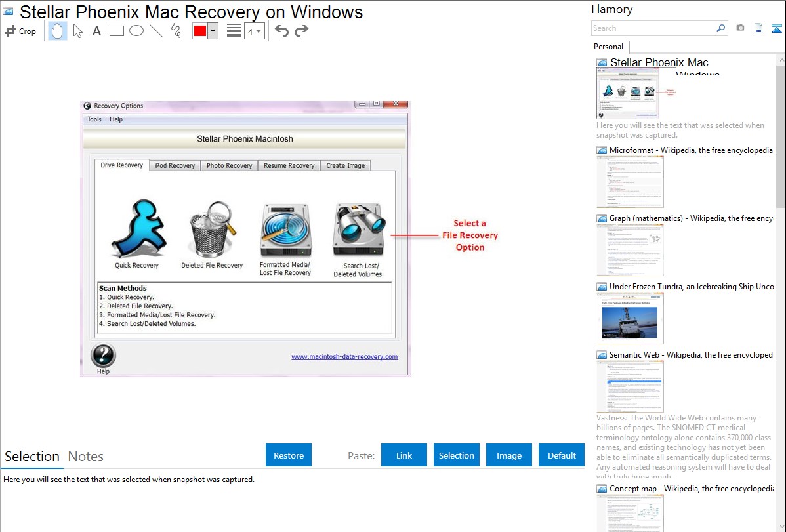Select the iPod Recovery tab

click(x=175, y=165)
